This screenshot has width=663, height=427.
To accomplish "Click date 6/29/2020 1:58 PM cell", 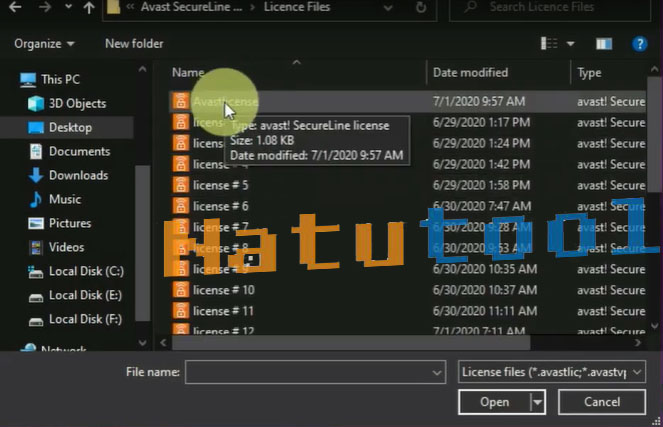I will click(481, 185).
